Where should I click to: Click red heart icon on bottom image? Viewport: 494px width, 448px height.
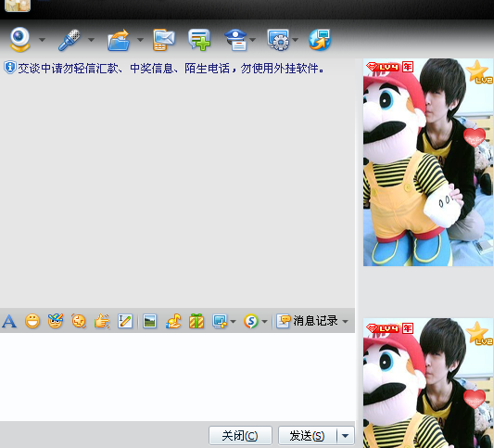[x=475, y=399]
